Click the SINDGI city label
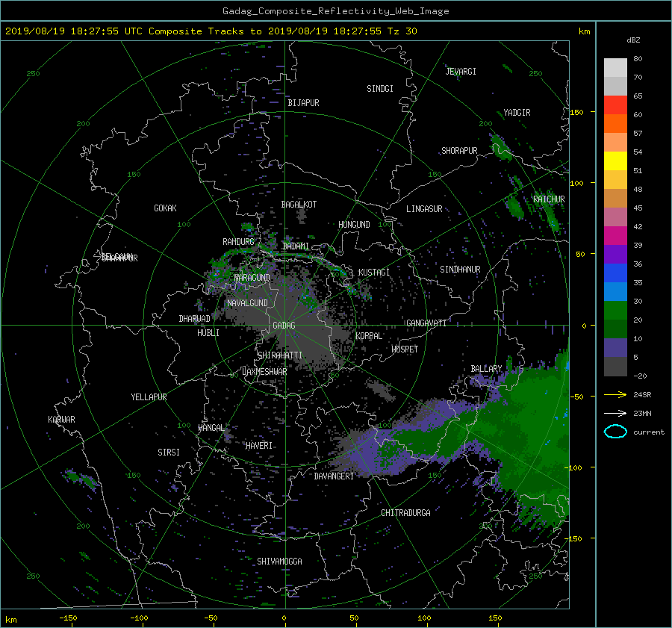 [x=380, y=89]
